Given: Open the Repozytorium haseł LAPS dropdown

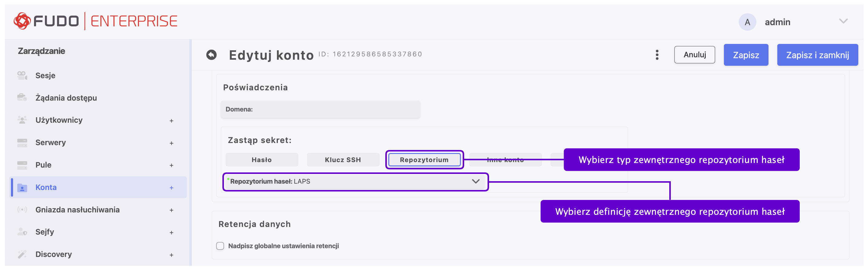Looking at the screenshot, I should click(355, 182).
